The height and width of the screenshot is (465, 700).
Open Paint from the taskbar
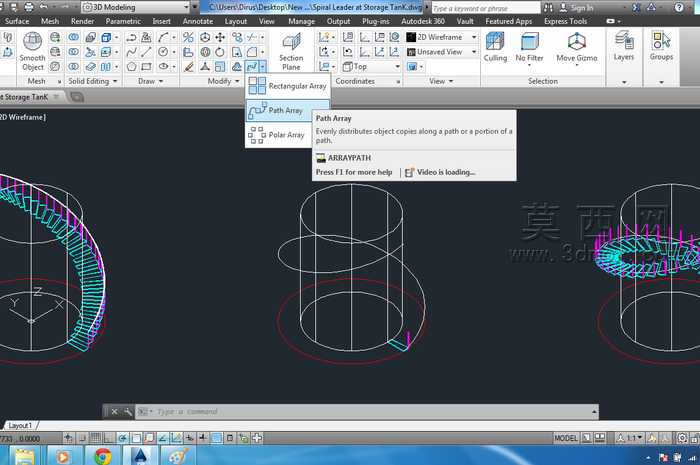click(178, 456)
